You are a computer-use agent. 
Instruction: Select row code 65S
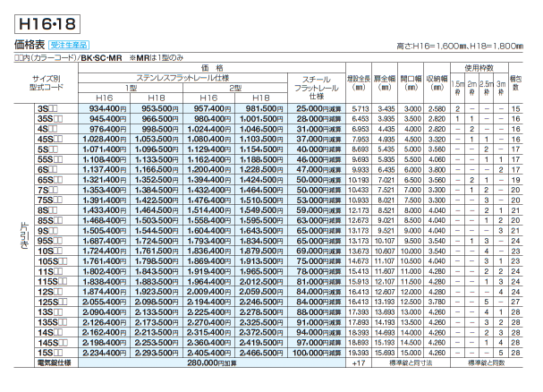[50, 180]
